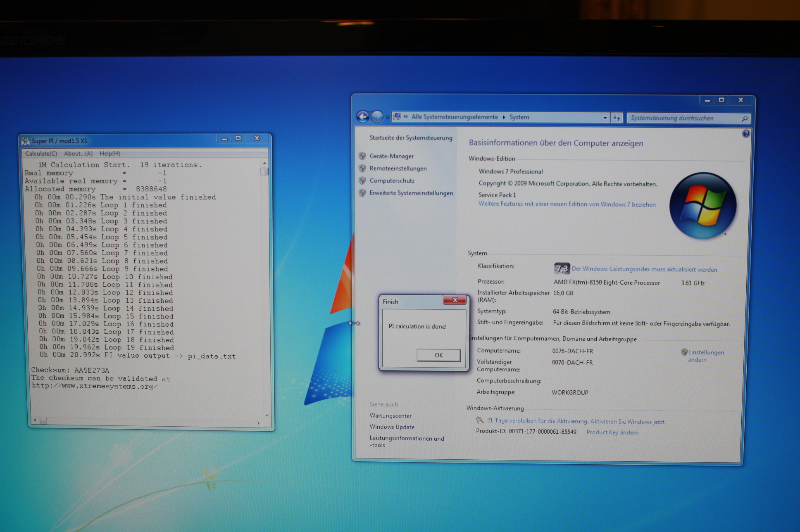This screenshot has height=532, width=800.
Task: Click Product Key ändern link
Action: click(612, 432)
